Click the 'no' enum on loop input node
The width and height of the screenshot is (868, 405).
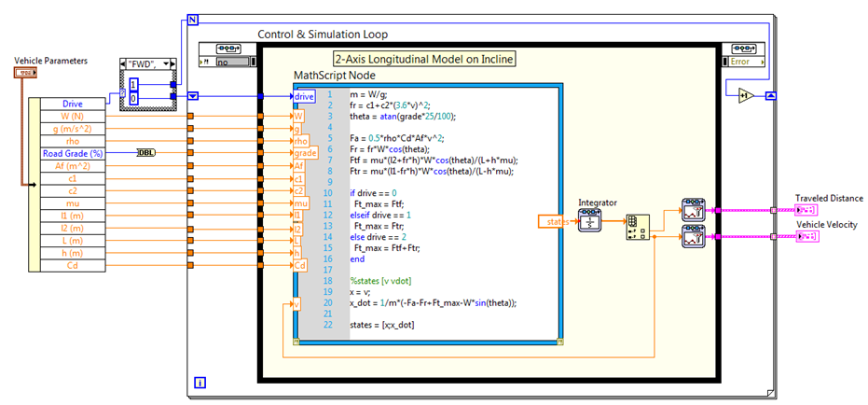tap(228, 62)
